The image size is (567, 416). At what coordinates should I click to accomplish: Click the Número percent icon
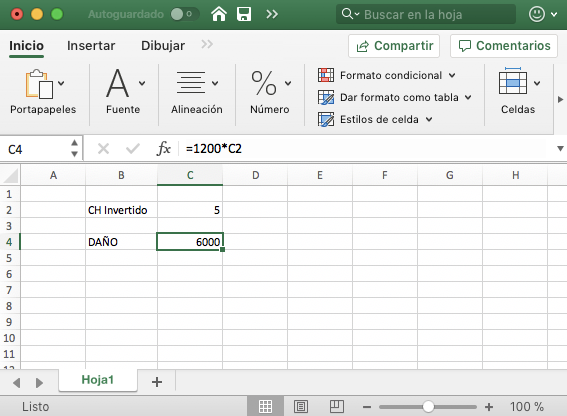point(264,83)
